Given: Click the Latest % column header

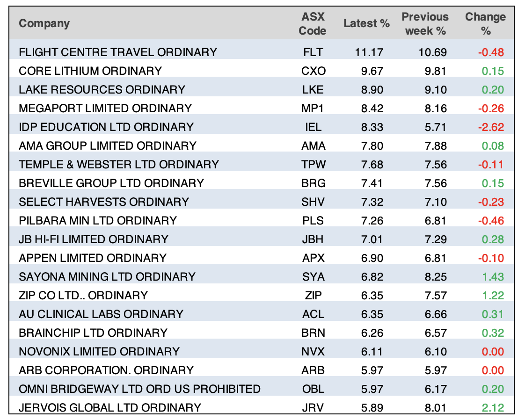Looking at the screenshot, I should 366,24.
